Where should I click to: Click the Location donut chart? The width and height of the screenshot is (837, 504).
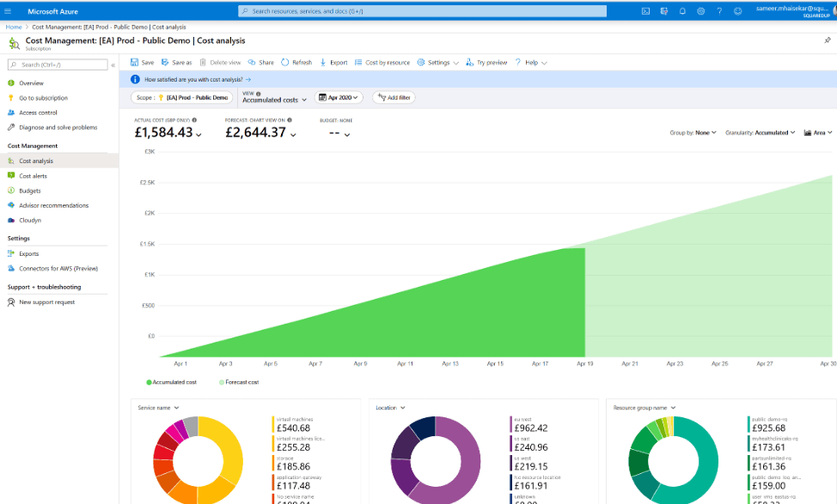tap(436, 459)
